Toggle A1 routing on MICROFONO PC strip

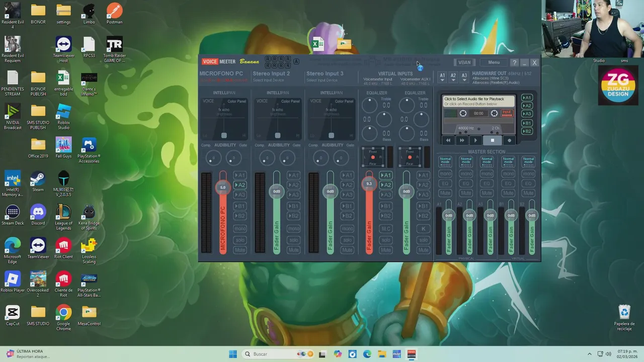[x=240, y=175]
